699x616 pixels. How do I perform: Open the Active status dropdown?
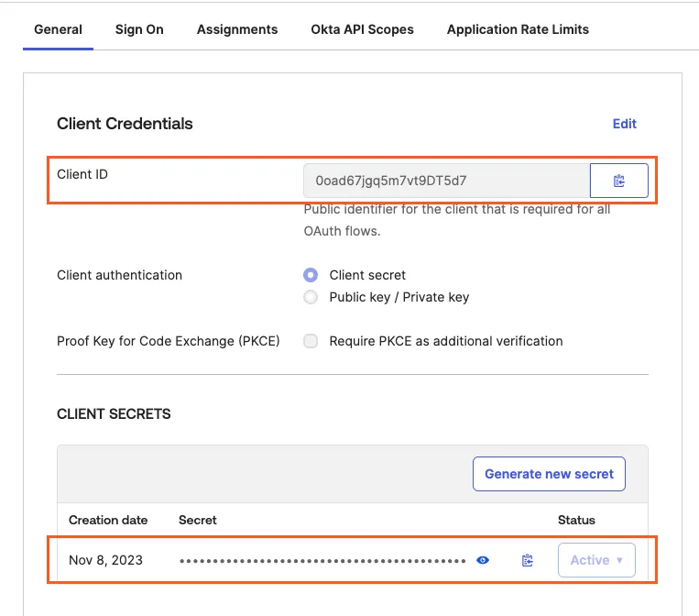[596, 560]
